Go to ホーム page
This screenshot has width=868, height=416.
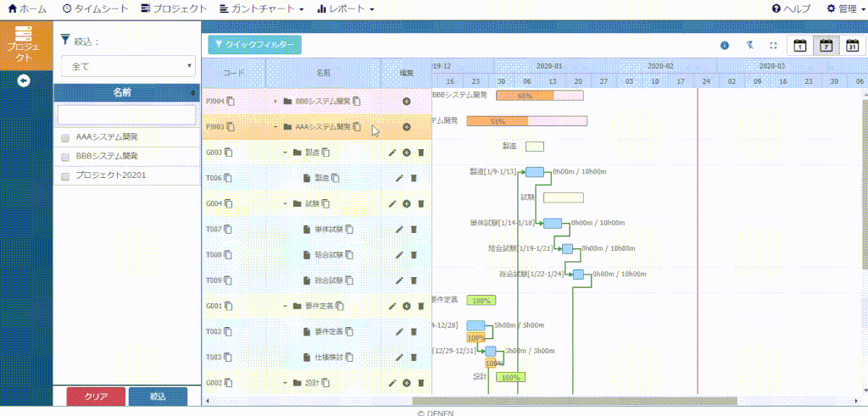27,8
